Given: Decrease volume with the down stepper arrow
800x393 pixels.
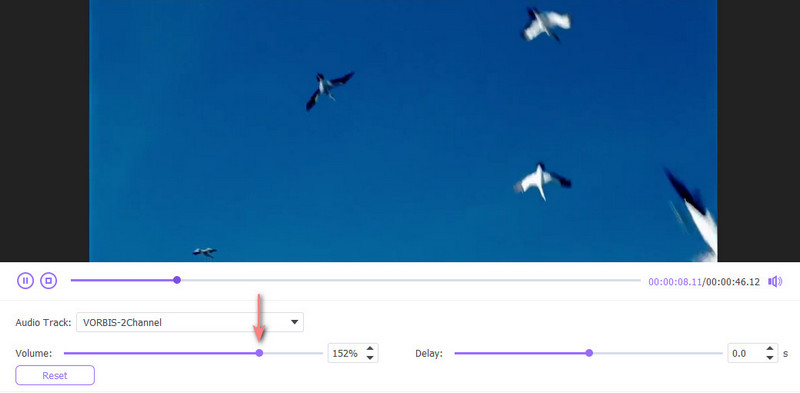Looking at the screenshot, I should [370, 357].
